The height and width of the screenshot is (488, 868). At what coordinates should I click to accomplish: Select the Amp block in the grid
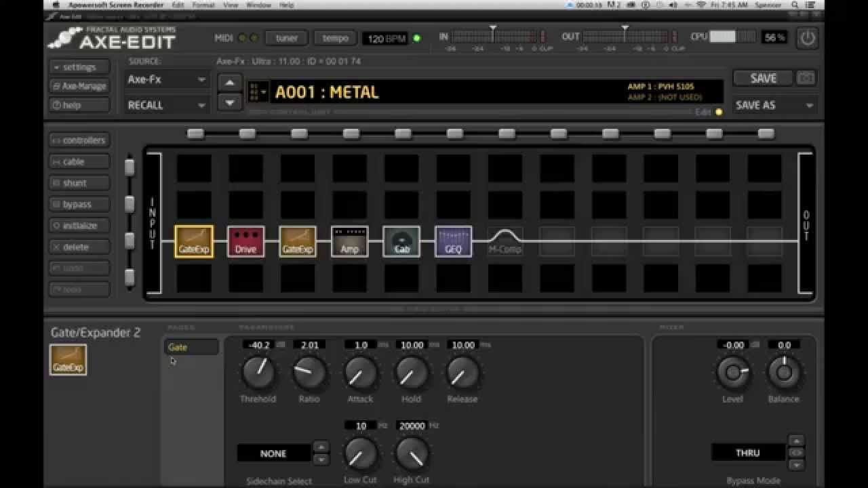point(349,241)
